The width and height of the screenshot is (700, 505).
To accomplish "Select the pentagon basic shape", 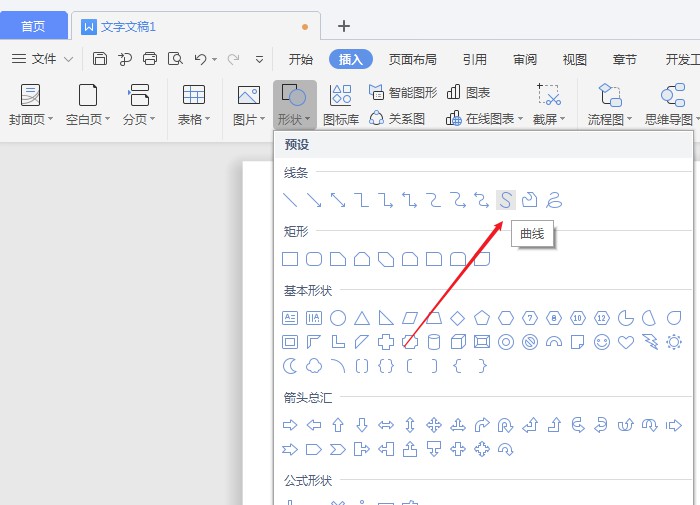I will (x=482, y=318).
